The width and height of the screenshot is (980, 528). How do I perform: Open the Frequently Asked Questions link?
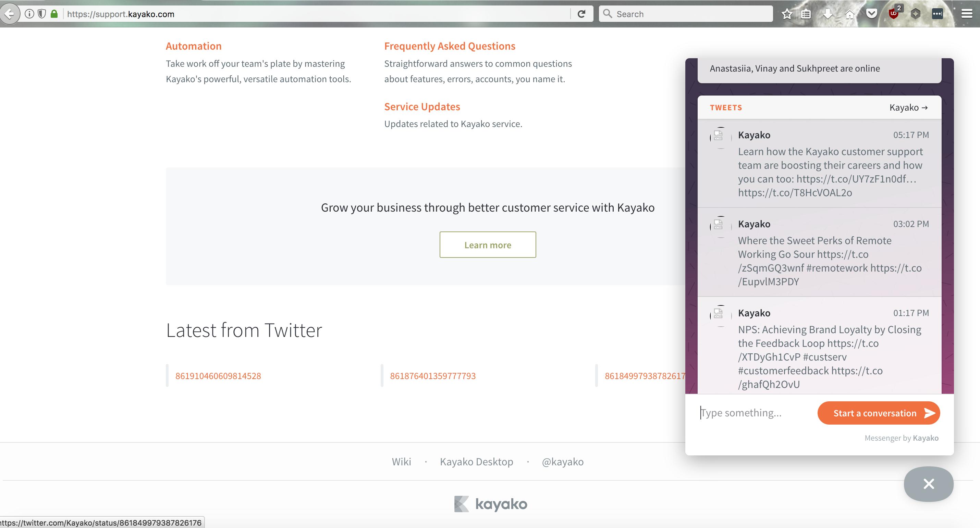coord(449,46)
